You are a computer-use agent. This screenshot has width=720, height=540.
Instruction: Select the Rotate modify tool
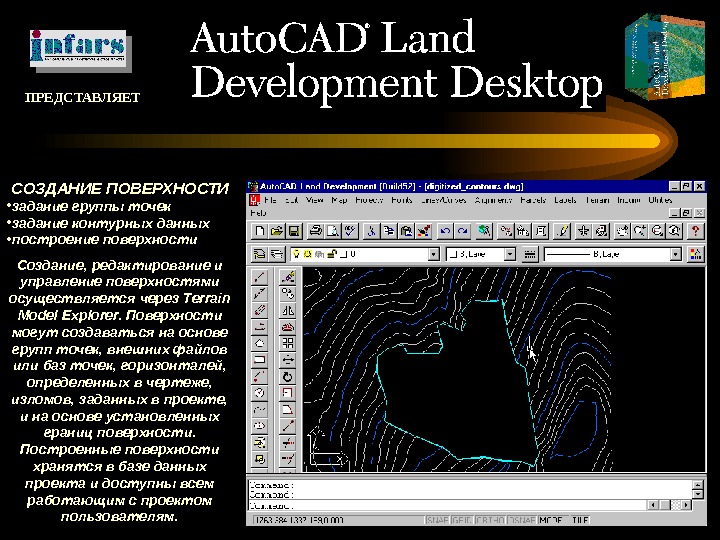288,377
